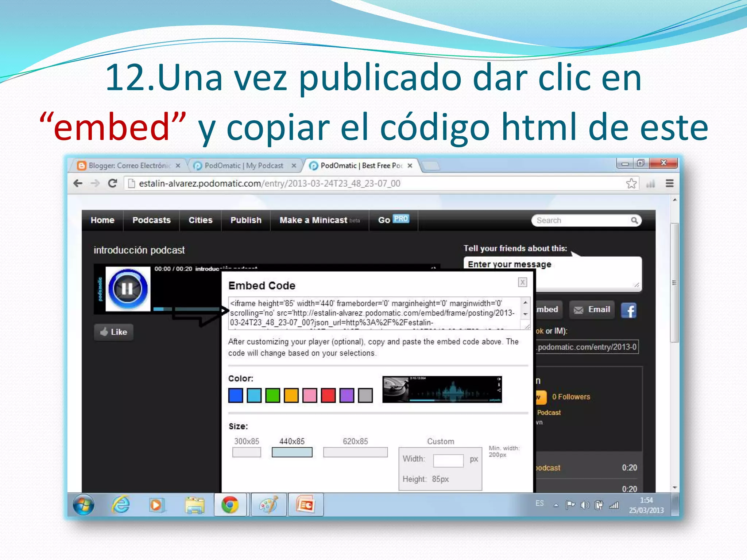Screen dimensions: 747x560
Task: Open PowerPoint from taskbar
Action: pos(306,505)
